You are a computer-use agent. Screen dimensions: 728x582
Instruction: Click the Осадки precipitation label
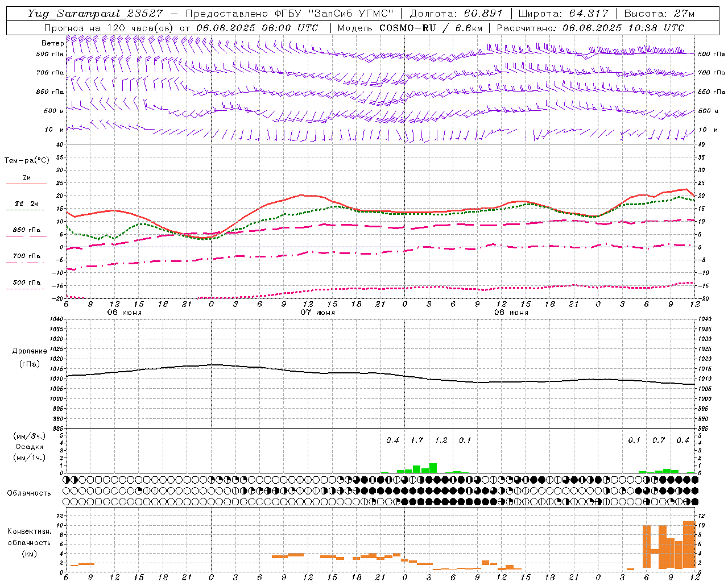(30, 447)
